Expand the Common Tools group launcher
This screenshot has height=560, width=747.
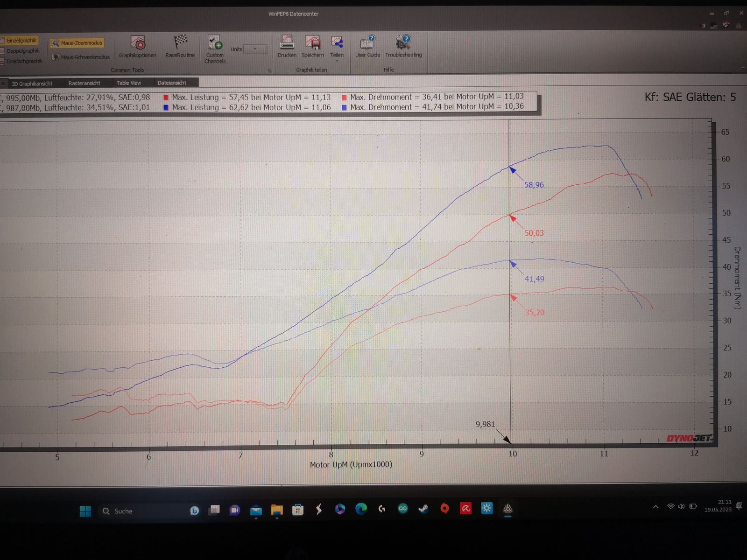269,70
